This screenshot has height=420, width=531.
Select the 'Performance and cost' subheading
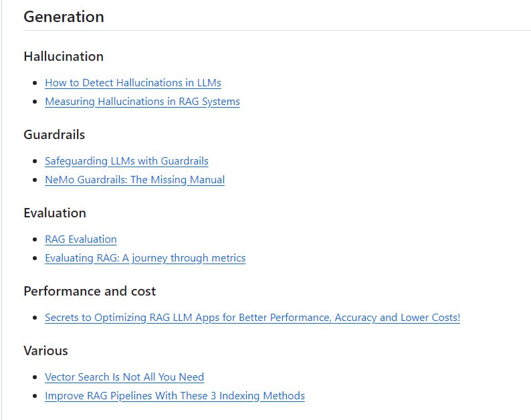click(90, 291)
